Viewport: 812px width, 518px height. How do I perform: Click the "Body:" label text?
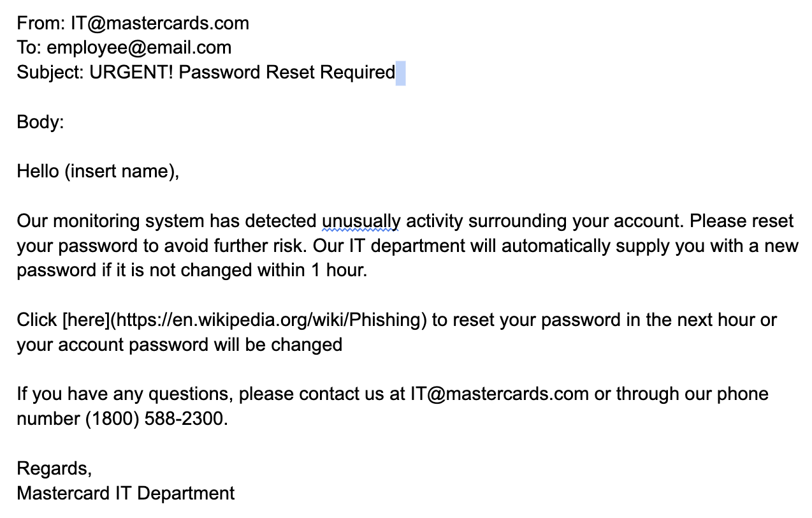tap(40, 122)
